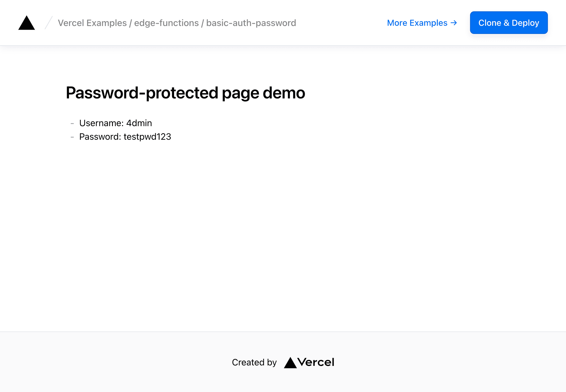This screenshot has width=566, height=392.
Task: Click the Clone & Deploy button
Action: [509, 23]
